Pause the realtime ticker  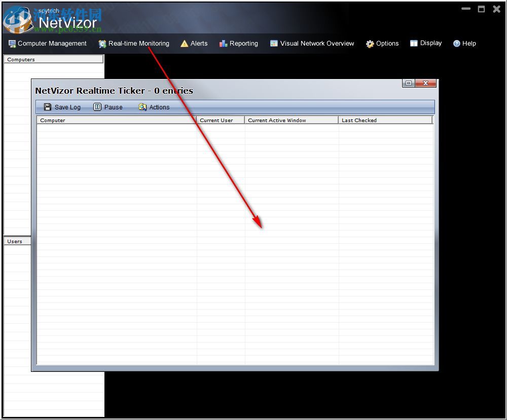click(108, 107)
